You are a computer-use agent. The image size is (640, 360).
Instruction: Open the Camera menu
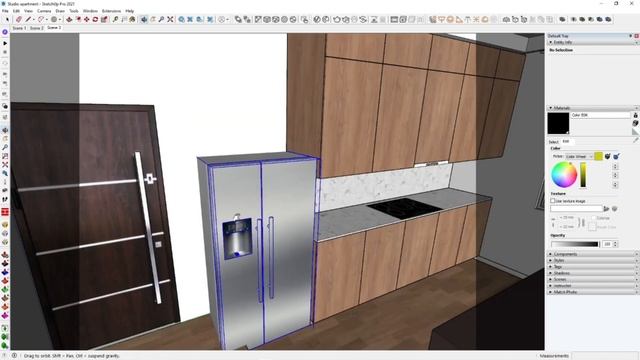coord(44,11)
